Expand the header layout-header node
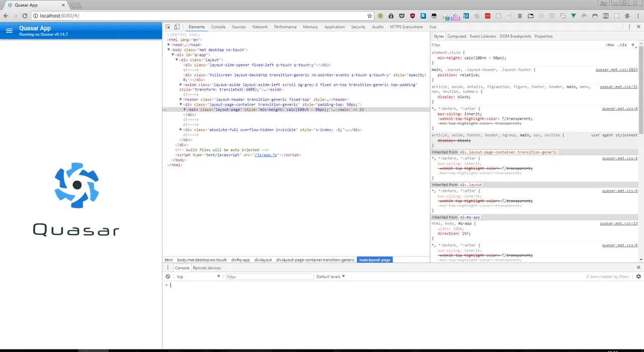 (x=181, y=100)
